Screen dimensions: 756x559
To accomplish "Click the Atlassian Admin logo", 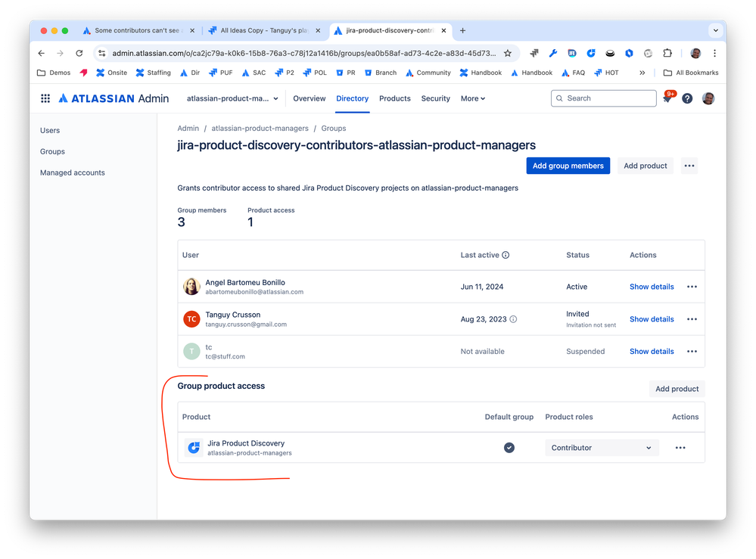I will (114, 98).
